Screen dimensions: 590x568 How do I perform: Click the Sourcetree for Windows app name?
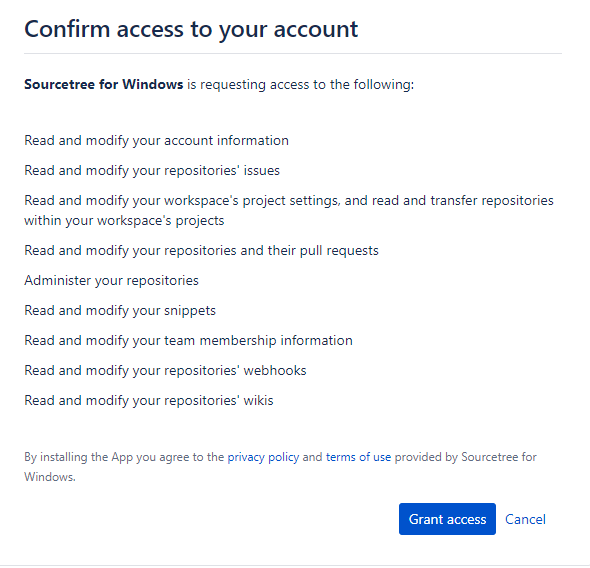pyautogui.click(x=103, y=84)
